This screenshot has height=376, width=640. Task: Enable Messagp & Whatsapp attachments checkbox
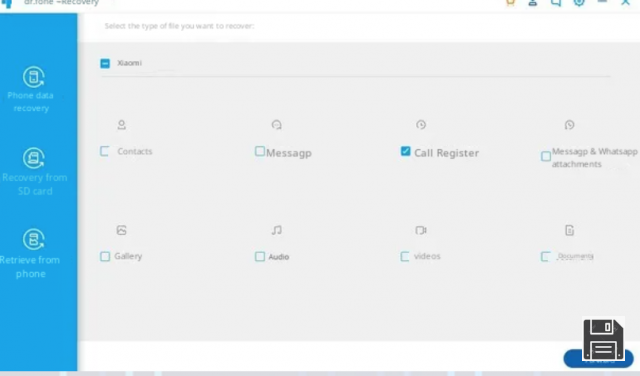(546, 156)
